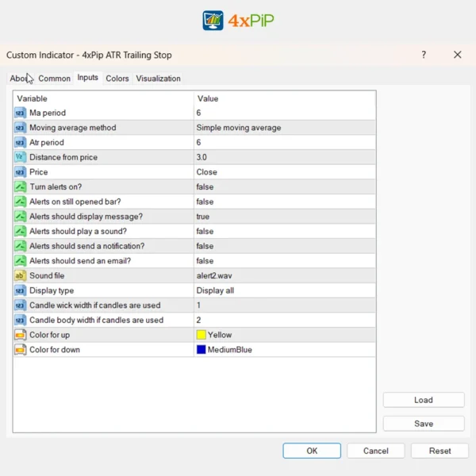
Task: Click the Turn alerts on row icon
Action: 20,187
